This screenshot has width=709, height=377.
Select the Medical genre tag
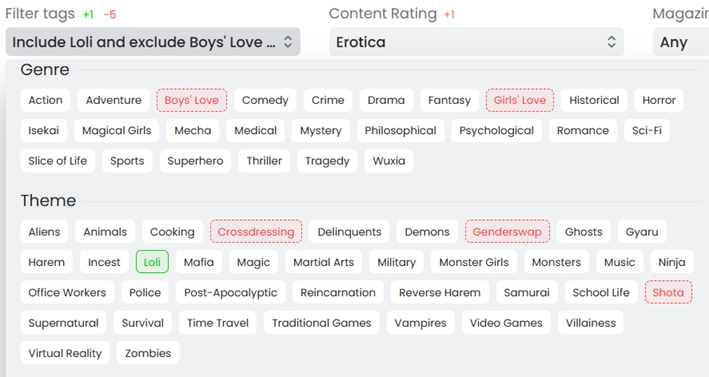point(255,131)
